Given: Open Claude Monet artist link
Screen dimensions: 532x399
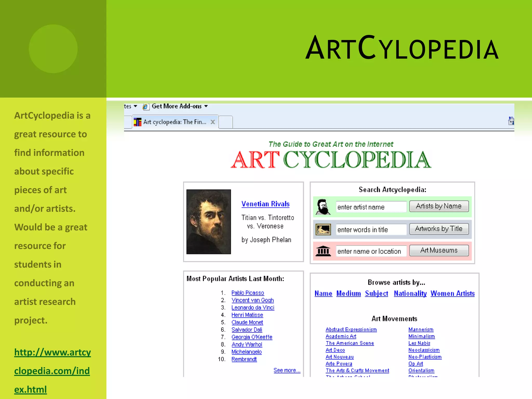Looking at the screenshot, I should click(247, 322).
